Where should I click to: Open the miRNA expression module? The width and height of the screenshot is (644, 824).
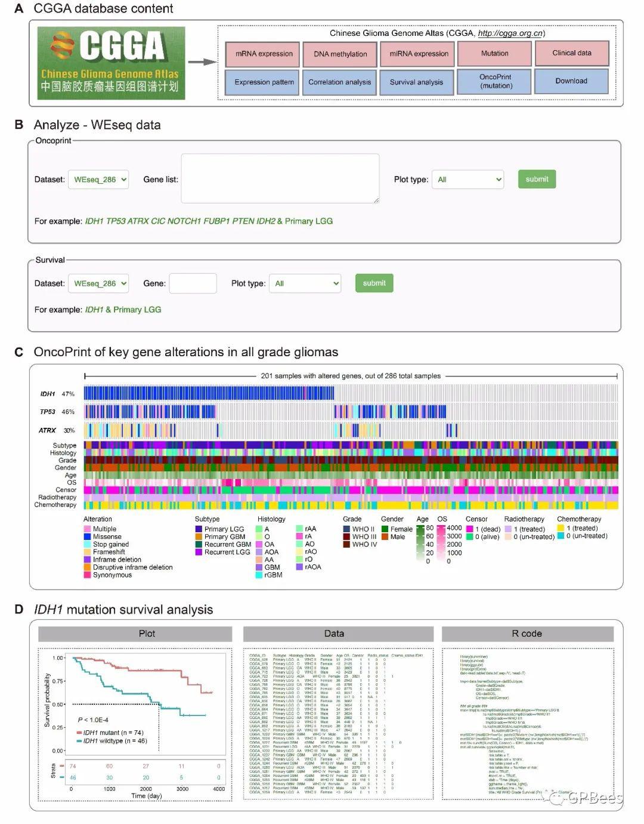click(x=418, y=54)
